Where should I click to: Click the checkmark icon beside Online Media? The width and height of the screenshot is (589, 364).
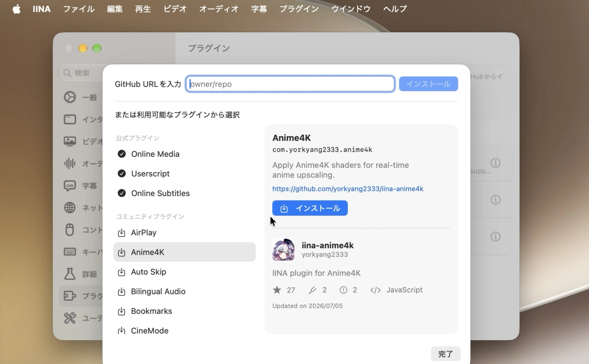click(x=121, y=154)
